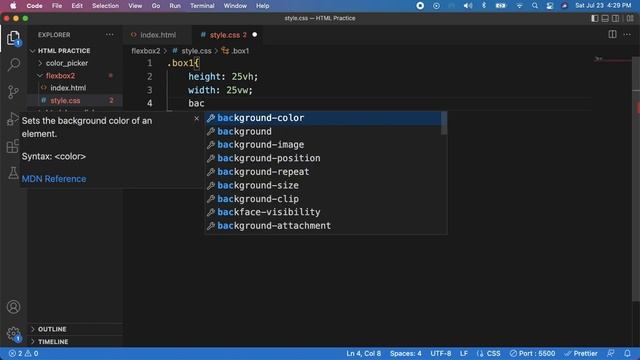The height and width of the screenshot is (360, 640).
Task: Click flexbox2 in the breadcrumb
Action: 146,51
